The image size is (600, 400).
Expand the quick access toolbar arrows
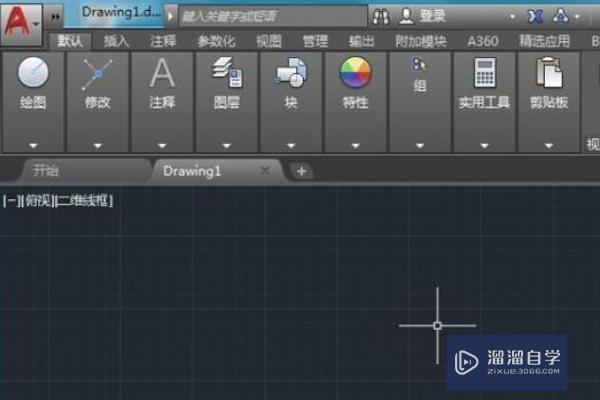(x=55, y=16)
